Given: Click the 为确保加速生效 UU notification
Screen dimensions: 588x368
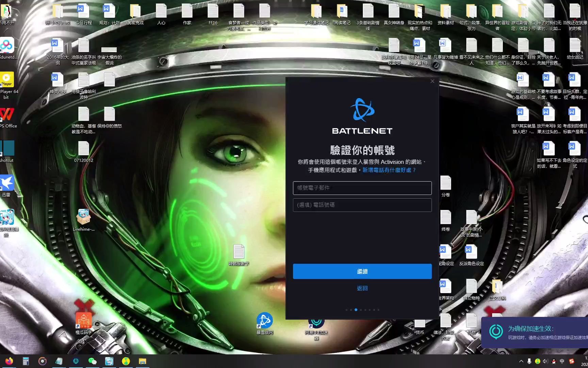Looking at the screenshot, I should pos(535,332).
